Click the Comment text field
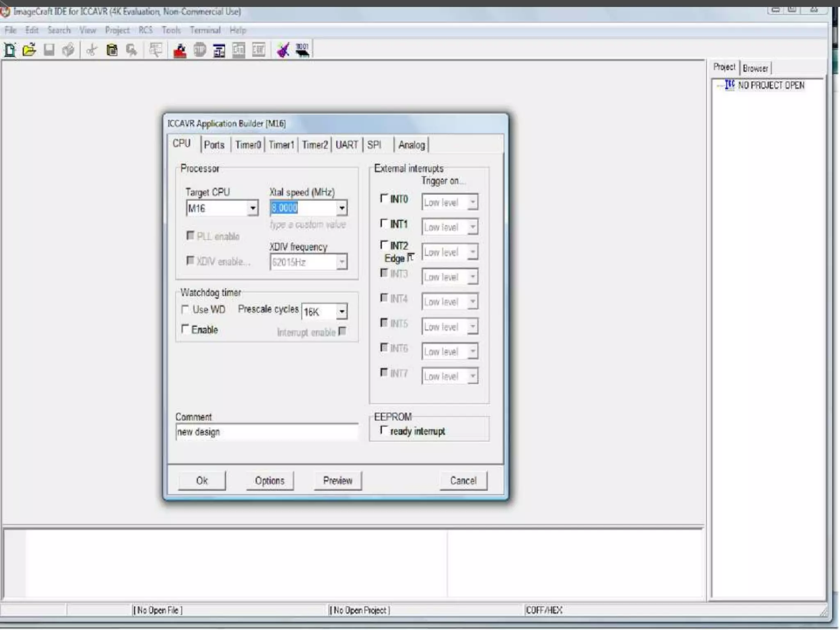The width and height of the screenshot is (840, 630). point(267,432)
